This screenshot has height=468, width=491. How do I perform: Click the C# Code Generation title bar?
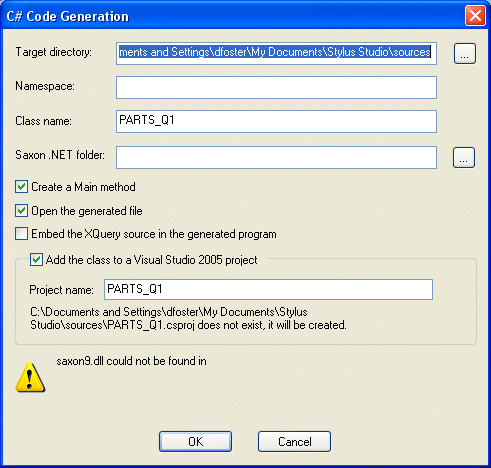(233, 16)
